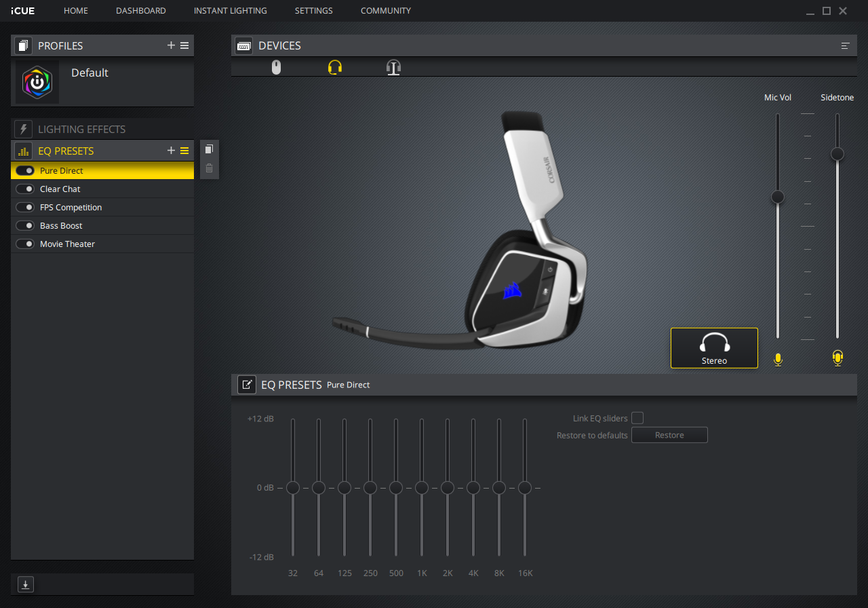The height and width of the screenshot is (608, 868).
Task: Open the Devices panel menu icon
Action: (x=846, y=45)
